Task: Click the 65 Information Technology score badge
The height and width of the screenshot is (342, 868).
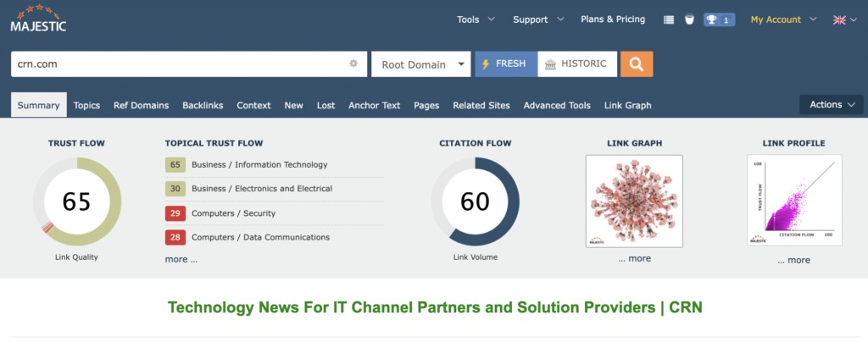Action: click(x=175, y=164)
